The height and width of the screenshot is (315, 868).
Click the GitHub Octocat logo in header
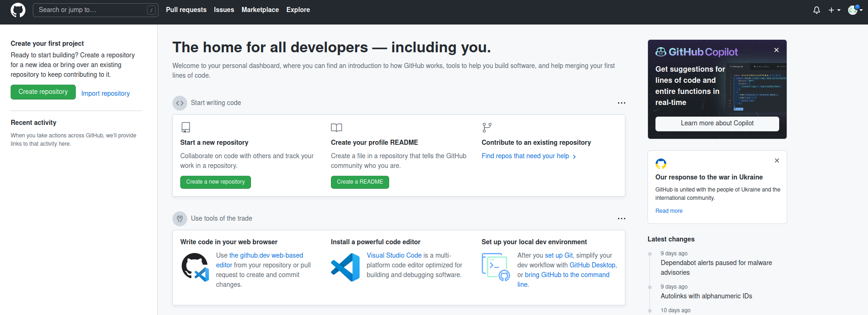coord(18,10)
